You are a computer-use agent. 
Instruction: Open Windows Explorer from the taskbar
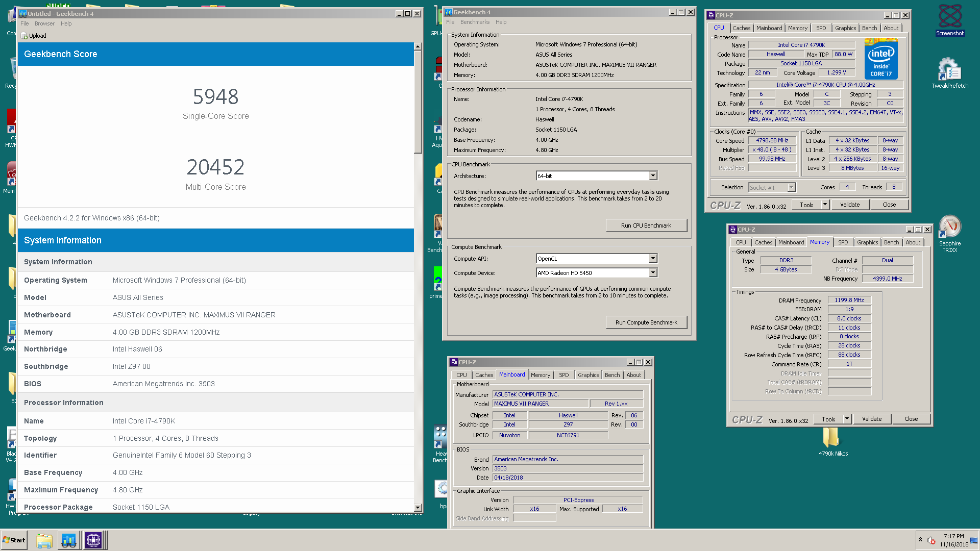tap(44, 540)
